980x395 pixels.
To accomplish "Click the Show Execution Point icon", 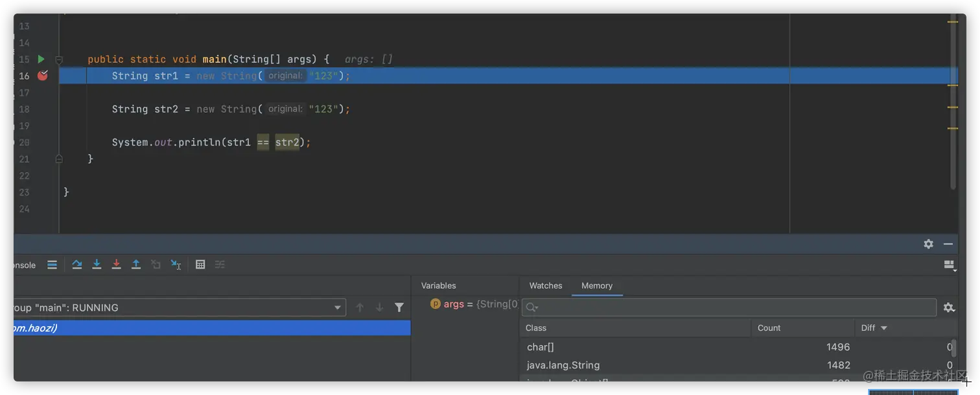I will coord(52,264).
